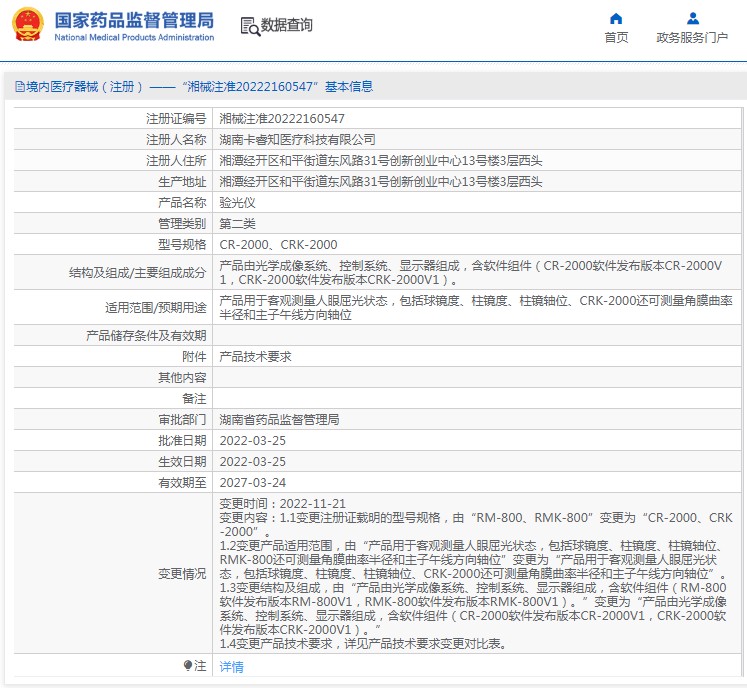Image resolution: width=747 pixels, height=688 pixels.
Task: Click 结构及组成/主要组成成分 label
Action: 138,273
